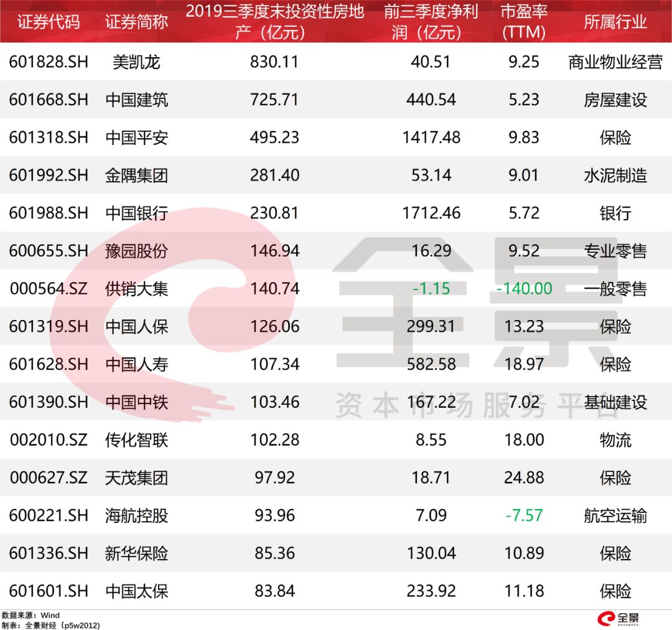Select the name 供销大集
The image size is (672, 630).
coord(136,289)
